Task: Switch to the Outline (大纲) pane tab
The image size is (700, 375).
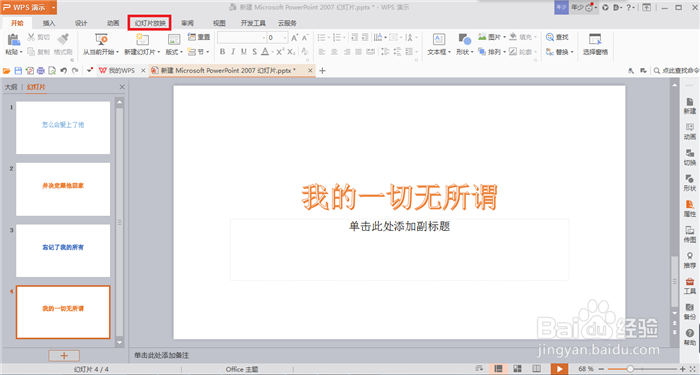Action: click(x=11, y=87)
